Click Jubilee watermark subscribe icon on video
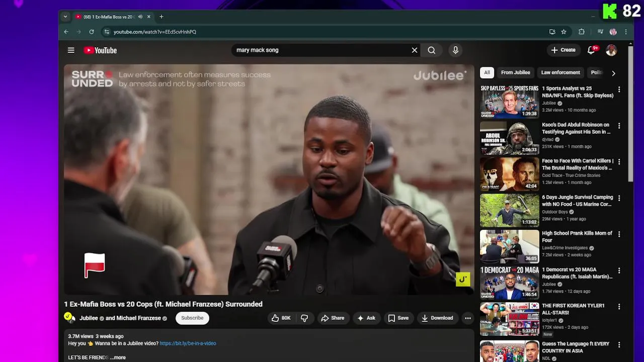The image size is (644, 362). (463, 280)
